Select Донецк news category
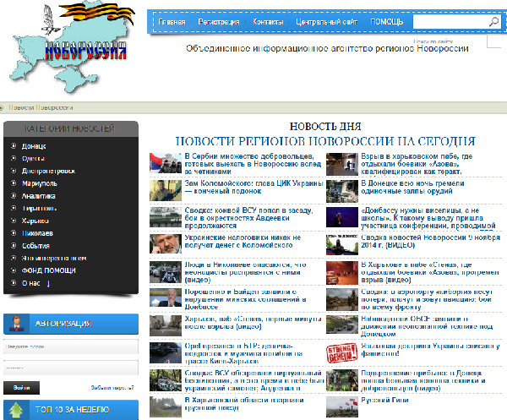 click(x=34, y=145)
